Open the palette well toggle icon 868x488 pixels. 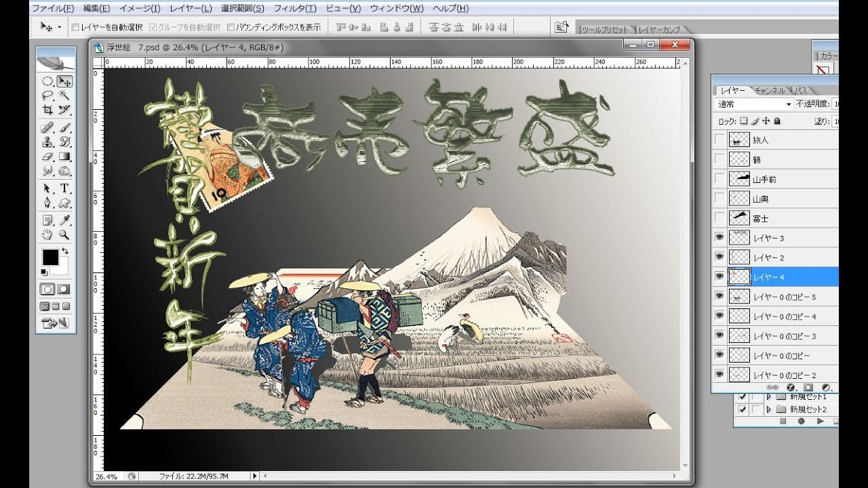pos(560,26)
